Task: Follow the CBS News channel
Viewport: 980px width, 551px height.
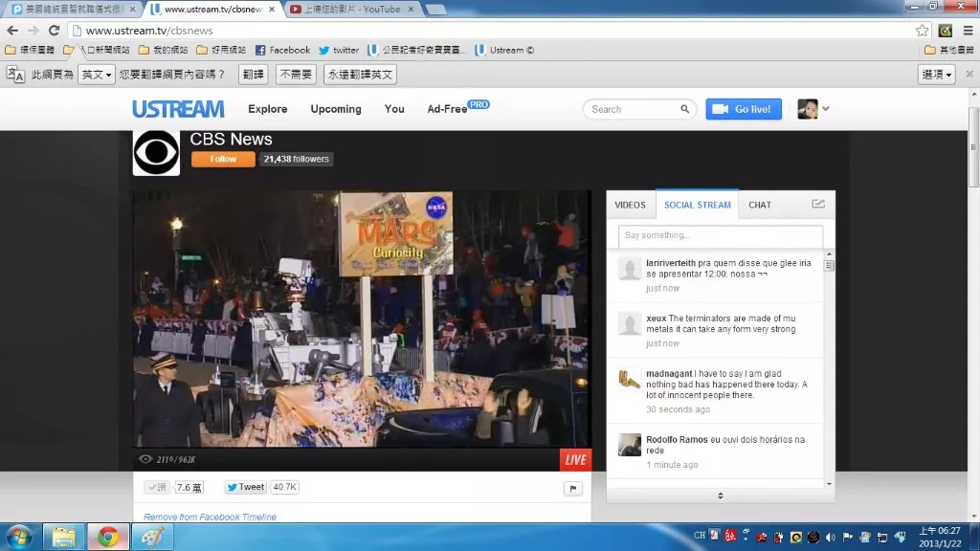Action: (x=223, y=159)
